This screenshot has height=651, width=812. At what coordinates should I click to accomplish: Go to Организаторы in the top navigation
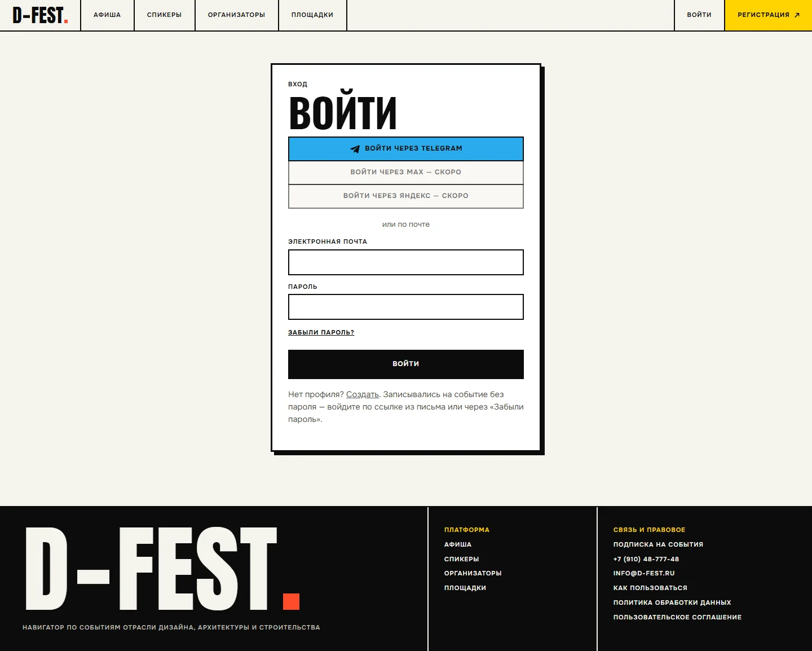click(x=237, y=15)
